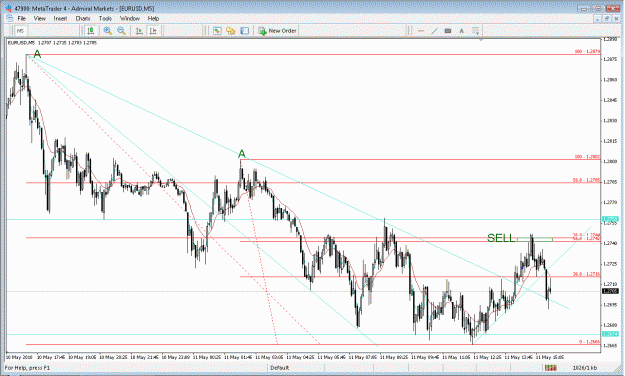Click the lower cyan price tag on axis
Viewport: 625px width, 376px height.
pyautogui.click(x=610, y=334)
